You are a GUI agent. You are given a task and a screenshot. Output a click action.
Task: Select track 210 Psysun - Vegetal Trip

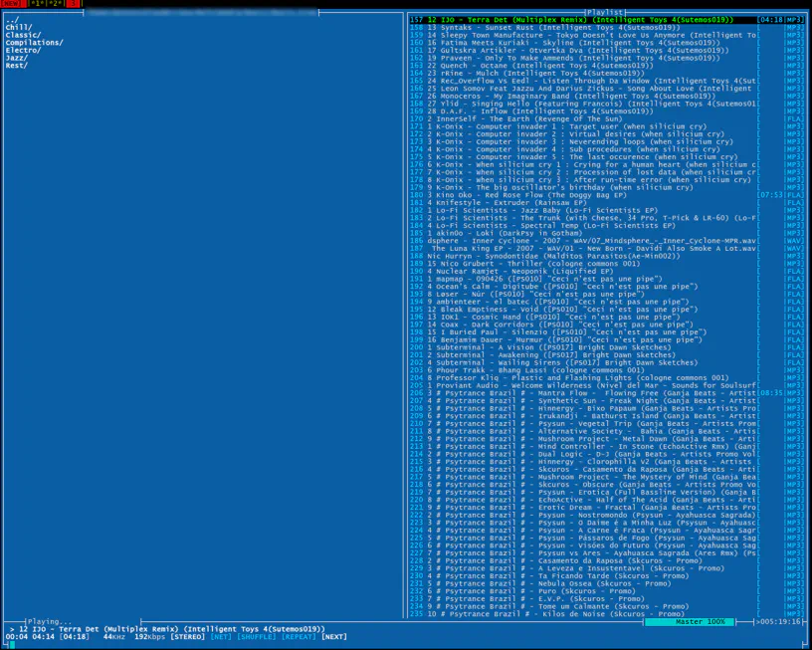tap(607, 424)
